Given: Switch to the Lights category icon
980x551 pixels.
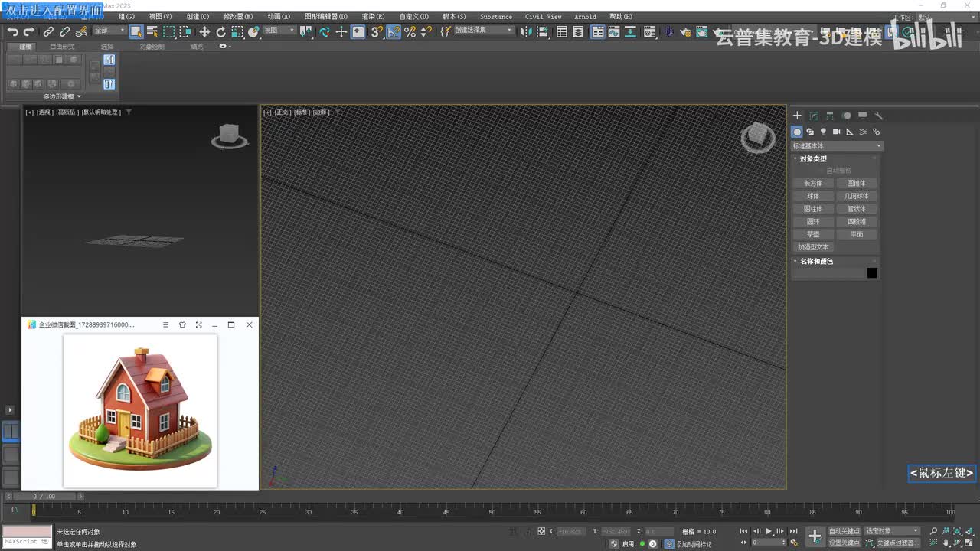Looking at the screenshot, I should click(x=823, y=132).
